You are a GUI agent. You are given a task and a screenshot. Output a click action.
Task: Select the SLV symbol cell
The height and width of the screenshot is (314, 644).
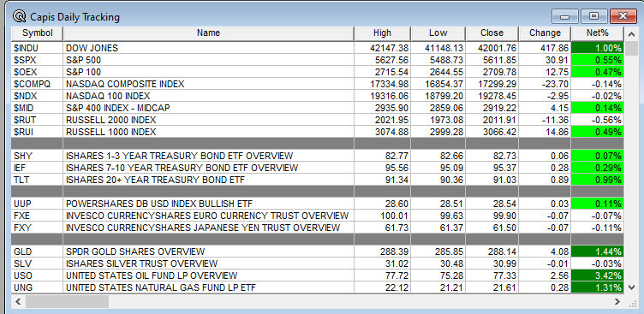coord(37,264)
